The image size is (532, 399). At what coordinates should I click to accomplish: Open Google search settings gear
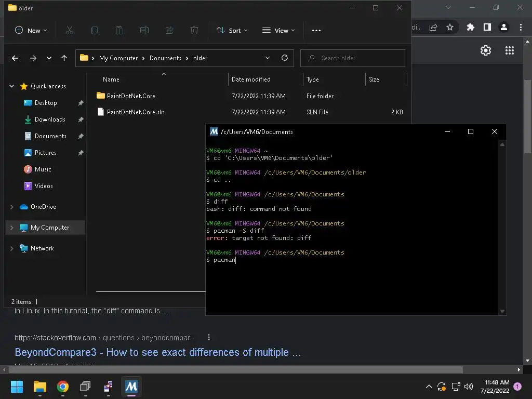pos(486,50)
